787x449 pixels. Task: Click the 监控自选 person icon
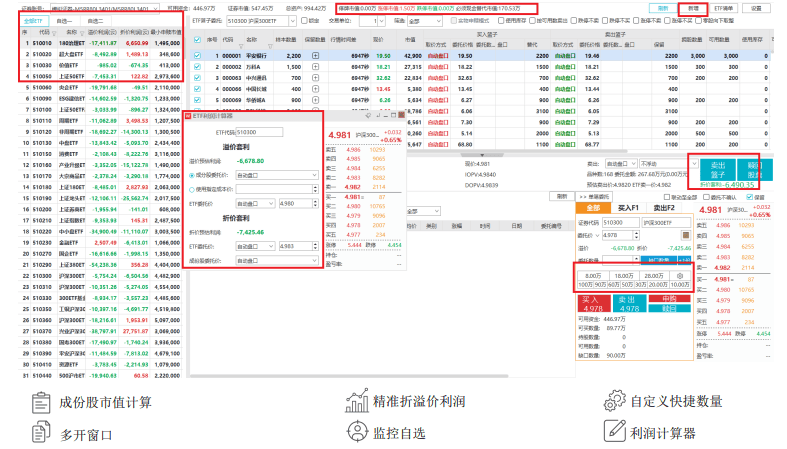pos(357,432)
